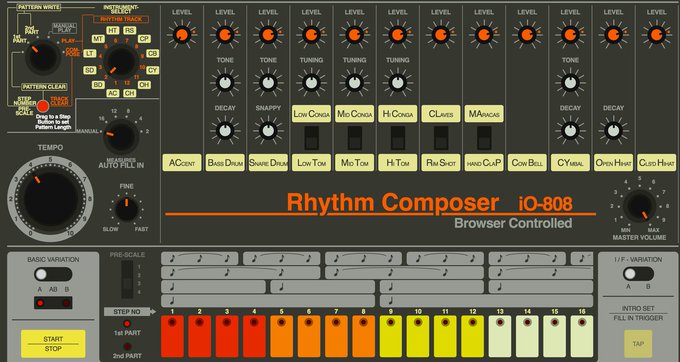Click the Bass Drum label plate

click(225, 163)
